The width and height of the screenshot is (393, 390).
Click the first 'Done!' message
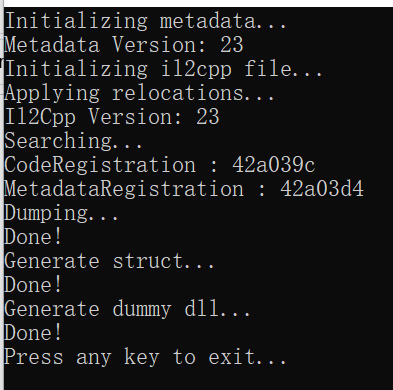(33, 237)
